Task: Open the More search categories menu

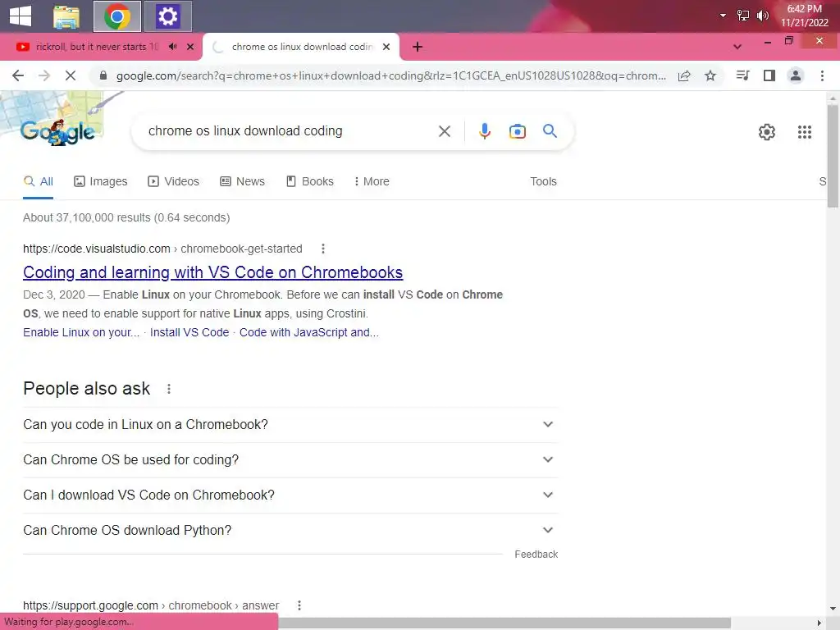Action: click(372, 181)
